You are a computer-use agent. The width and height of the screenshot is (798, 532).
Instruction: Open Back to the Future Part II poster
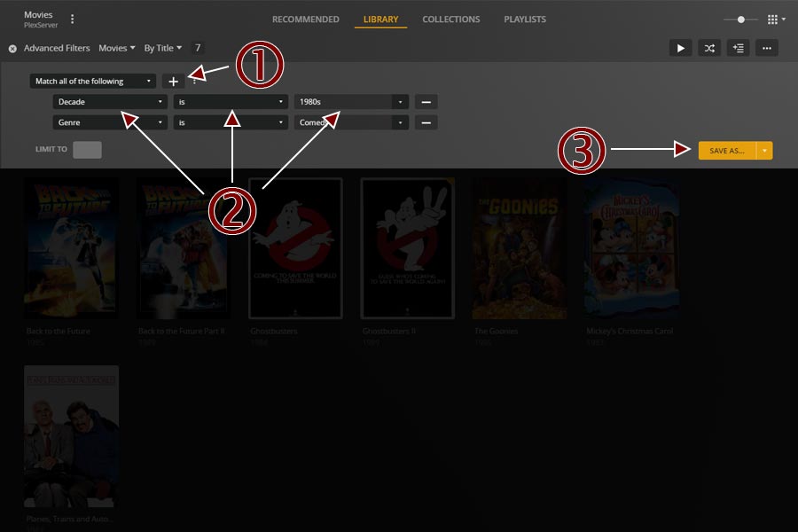[184, 248]
